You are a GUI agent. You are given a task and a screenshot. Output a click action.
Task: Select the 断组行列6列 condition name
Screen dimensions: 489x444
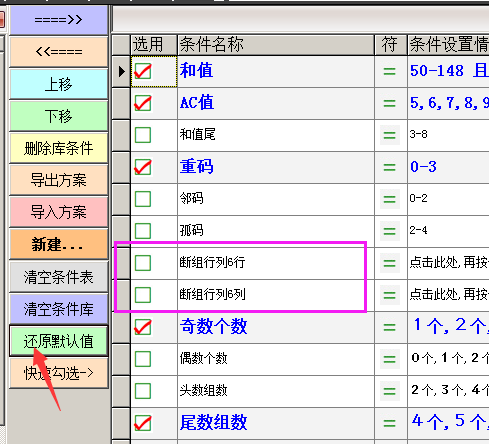pyautogui.click(x=212, y=294)
